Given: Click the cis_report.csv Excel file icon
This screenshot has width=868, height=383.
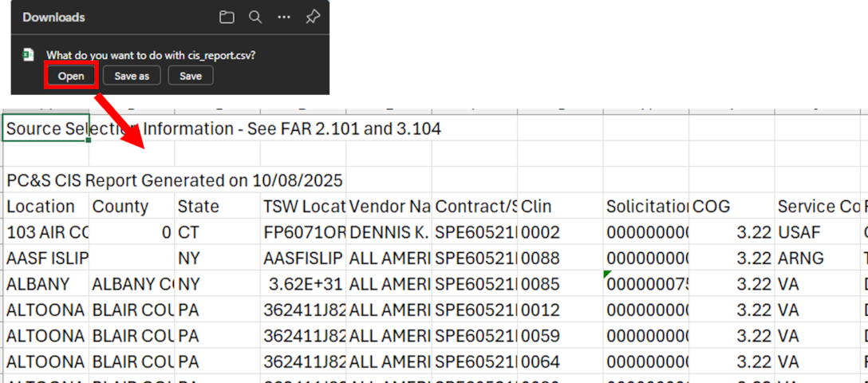Looking at the screenshot, I should point(28,55).
